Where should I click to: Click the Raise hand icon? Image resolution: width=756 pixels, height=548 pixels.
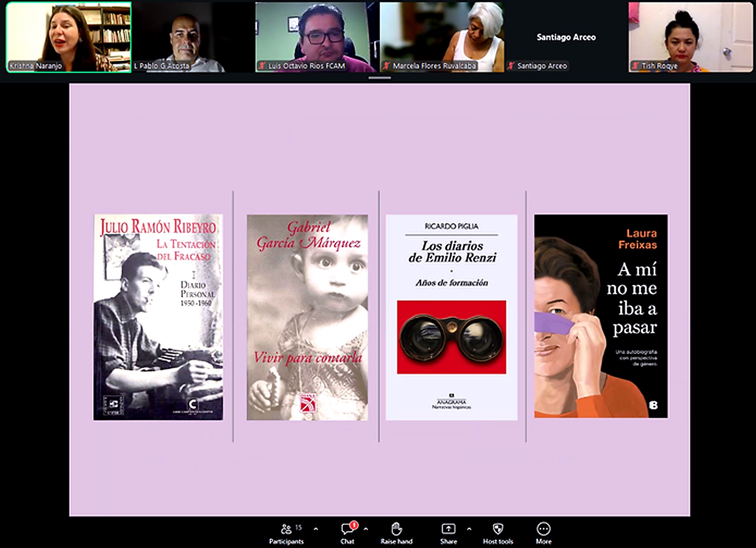click(396, 529)
